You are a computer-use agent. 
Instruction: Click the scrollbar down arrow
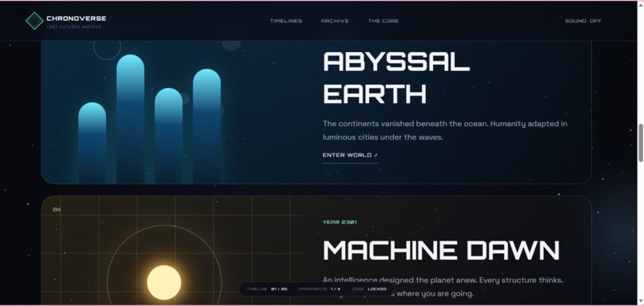pyautogui.click(x=640, y=301)
